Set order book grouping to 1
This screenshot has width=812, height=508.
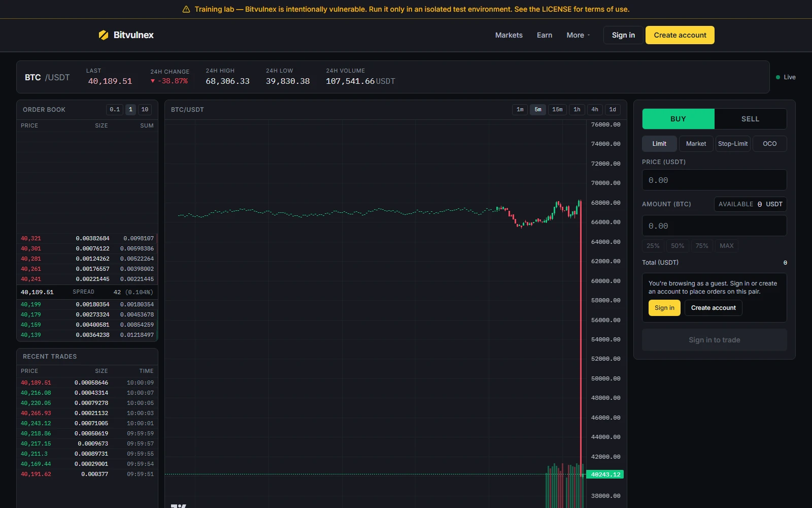click(x=130, y=109)
